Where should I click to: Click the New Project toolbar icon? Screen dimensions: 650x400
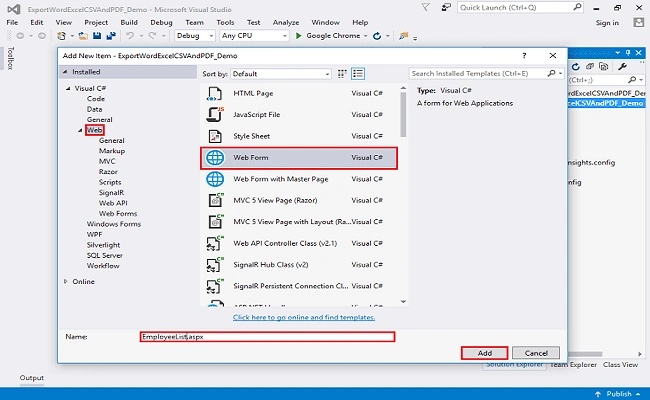click(61, 36)
